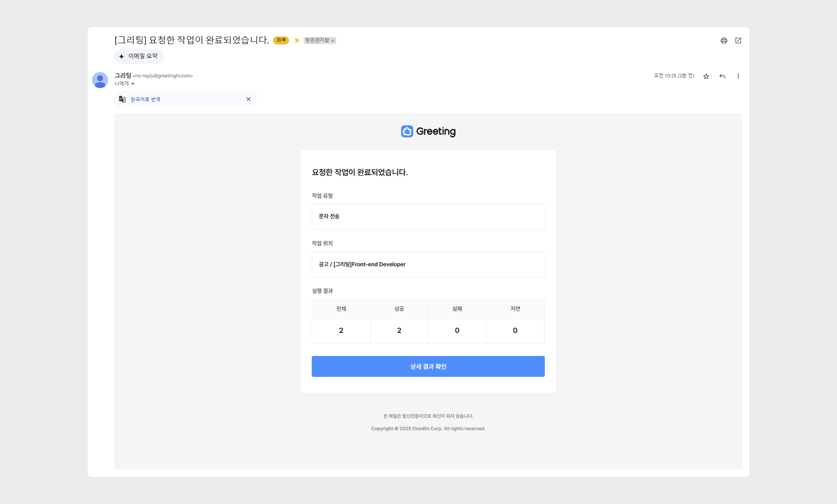
Task: Open the three-dot more options menu
Action: (738, 76)
